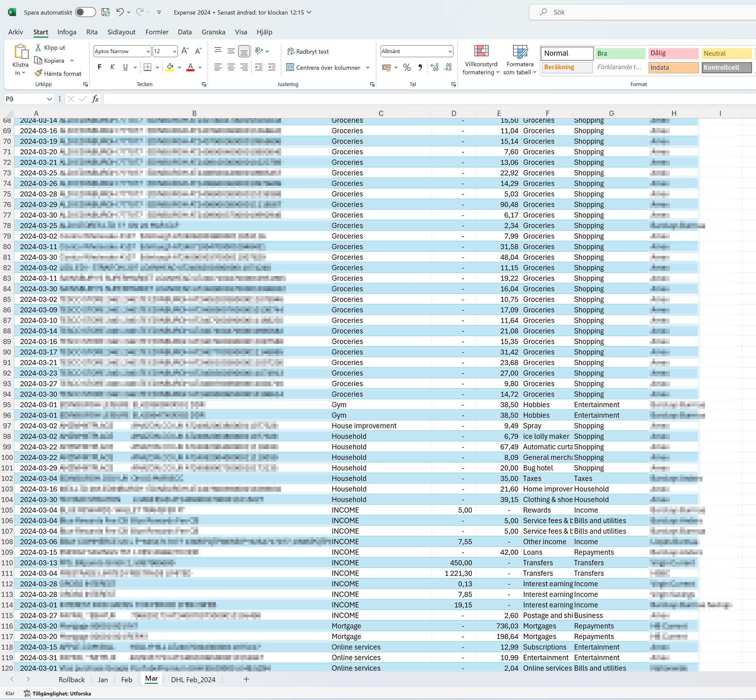Click increase indent icon
The height and width of the screenshot is (700, 756).
(x=272, y=67)
